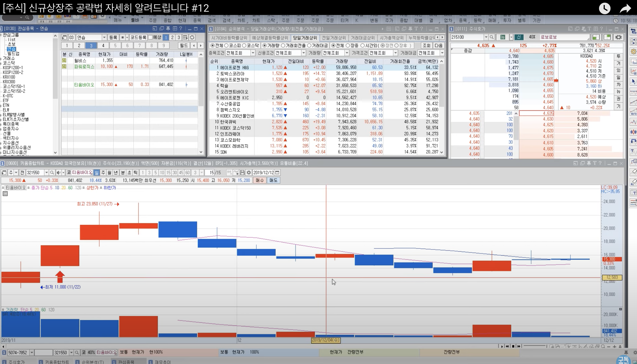The image size is (637, 364).
Task: Switch to the 전일거래상위 tab
Action: [x=333, y=38]
